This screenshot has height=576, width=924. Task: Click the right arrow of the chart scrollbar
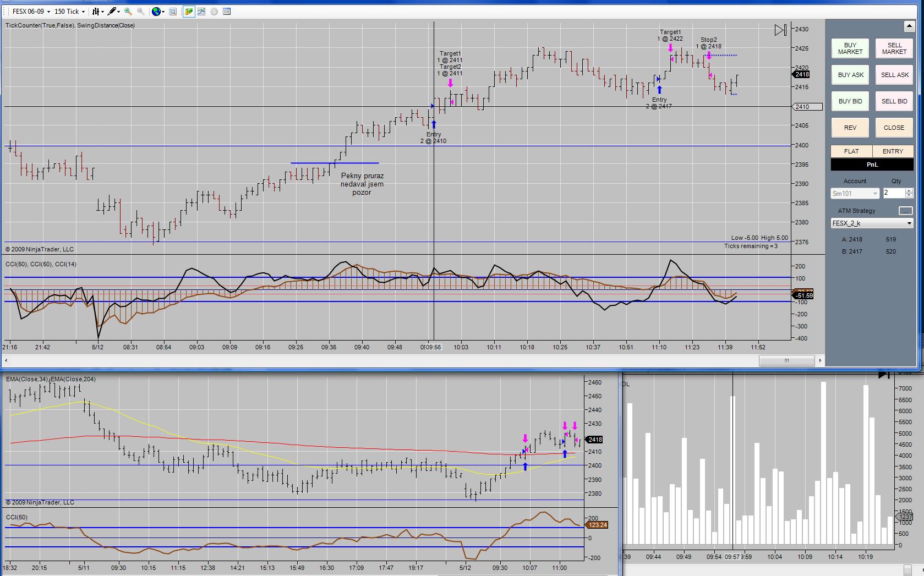(820, 360)
